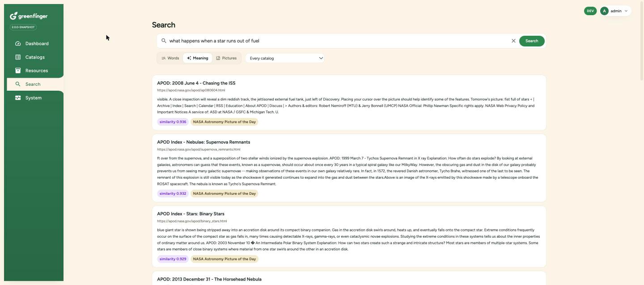Screen dimensions: 644x285
Task: Switch search mode to Words
Action: (170, 58)
